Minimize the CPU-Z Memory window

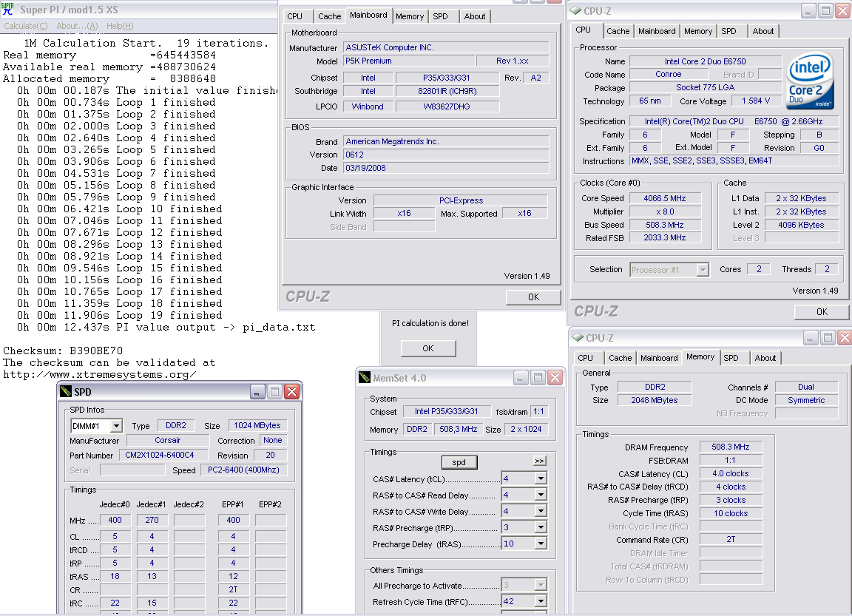(810, 338)
